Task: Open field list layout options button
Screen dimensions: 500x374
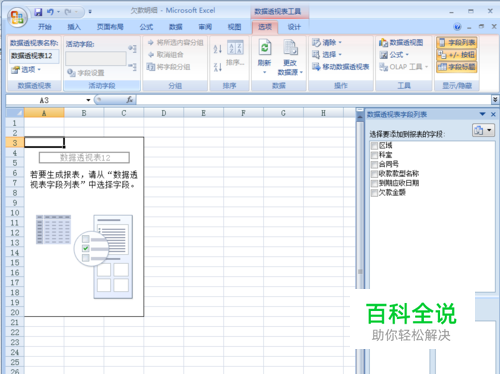Action: click(483, 130)
